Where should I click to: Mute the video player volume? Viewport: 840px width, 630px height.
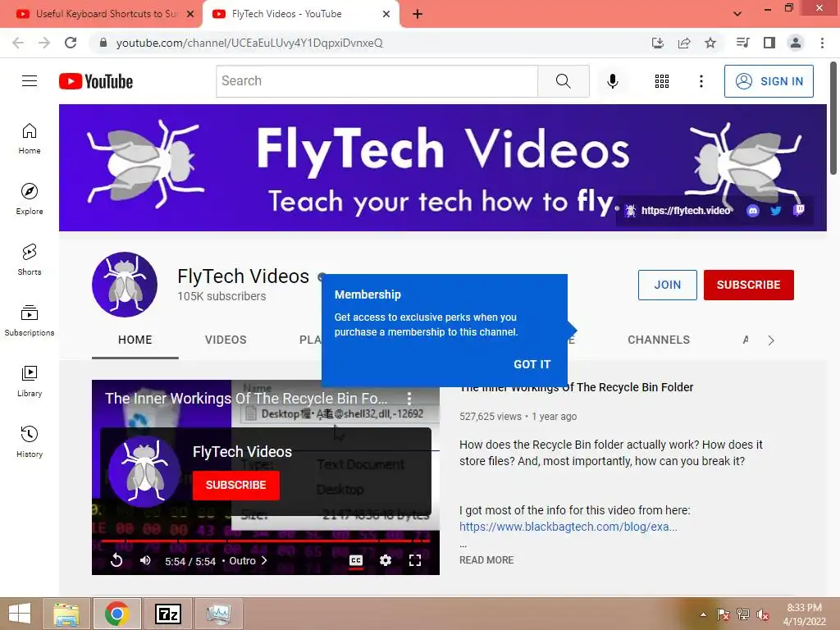tap(145, 560)
